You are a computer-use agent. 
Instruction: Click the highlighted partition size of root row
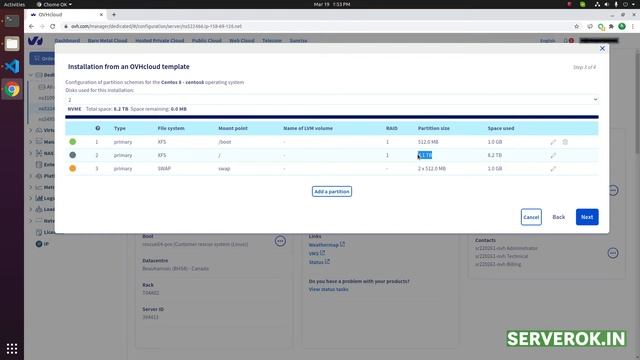tap(425, 155)
